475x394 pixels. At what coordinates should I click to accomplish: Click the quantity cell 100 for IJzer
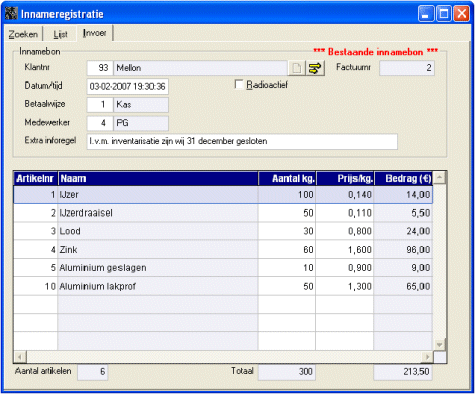[x=287, y=195]
